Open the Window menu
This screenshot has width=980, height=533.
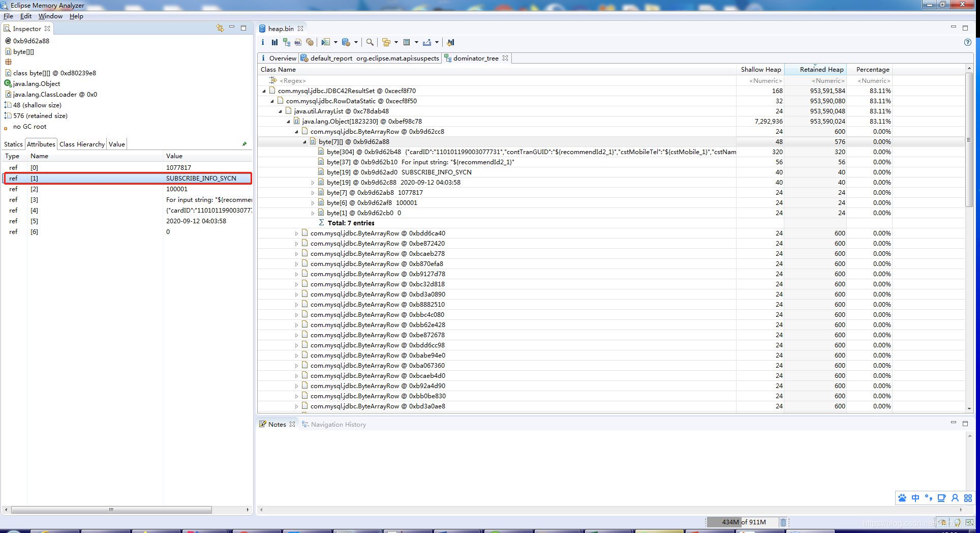click(50, 16)
